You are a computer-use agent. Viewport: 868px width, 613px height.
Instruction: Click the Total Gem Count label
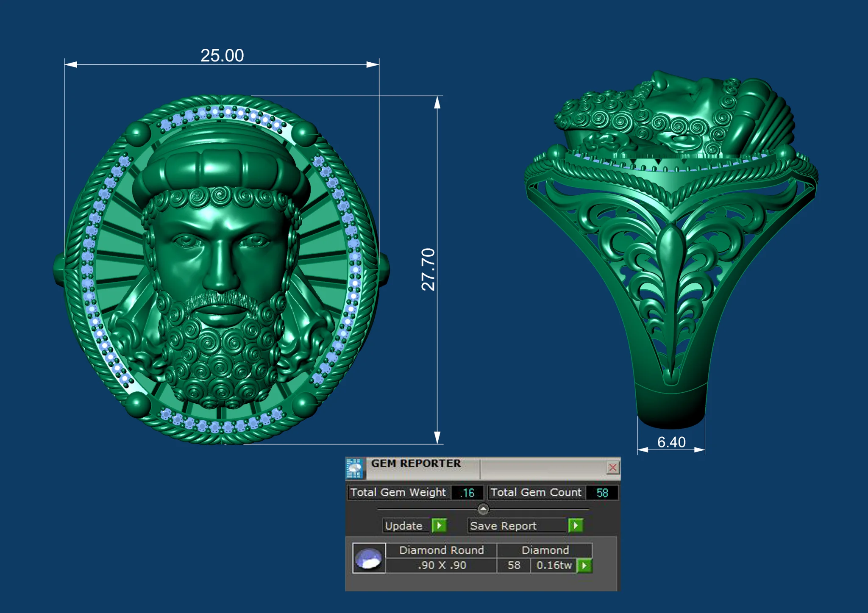(536, 493)
